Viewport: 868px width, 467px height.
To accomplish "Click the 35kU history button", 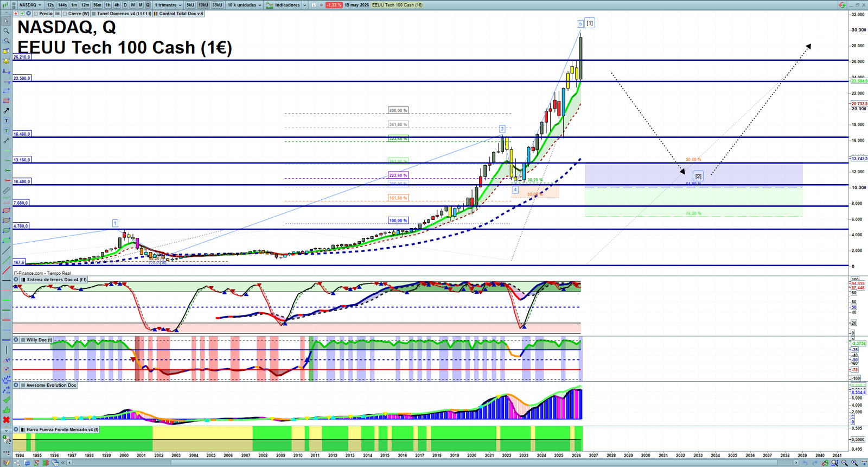I will coord(217,5).
